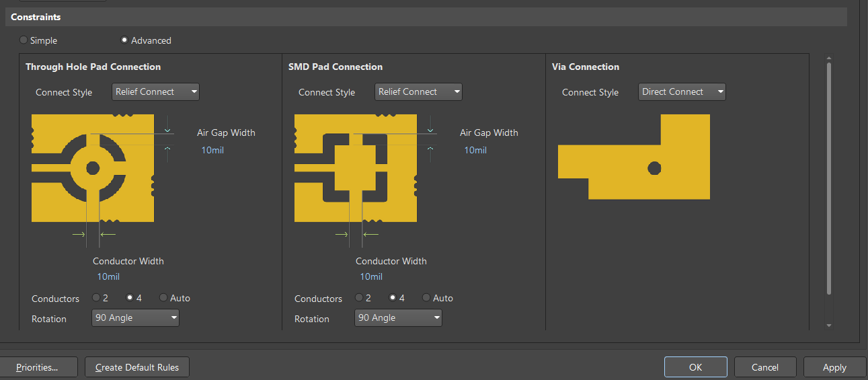Open the Priorities dialog
The image size is (868, 380).
tap(37, 367)
